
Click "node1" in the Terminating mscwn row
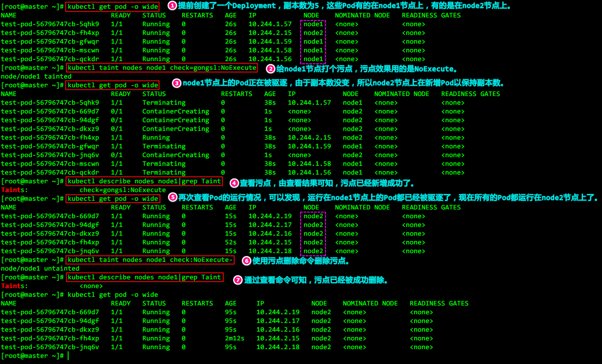pos(353,164)
